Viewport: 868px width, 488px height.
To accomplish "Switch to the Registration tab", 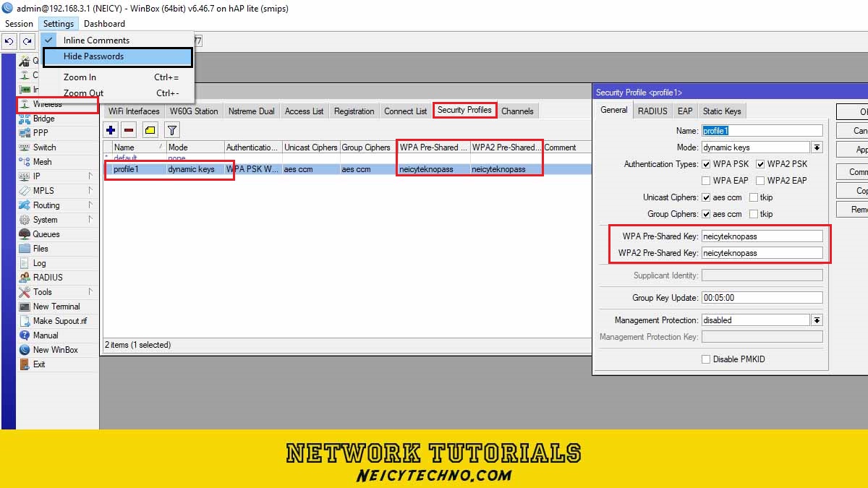I will point(354,111).
